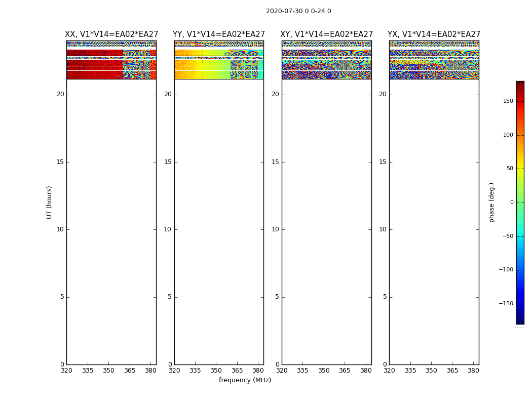The height and width of the screenshot is (405, 532).
Task: Click the 350 frequency tick under XX panel
Action: click(x=109, y=371)
